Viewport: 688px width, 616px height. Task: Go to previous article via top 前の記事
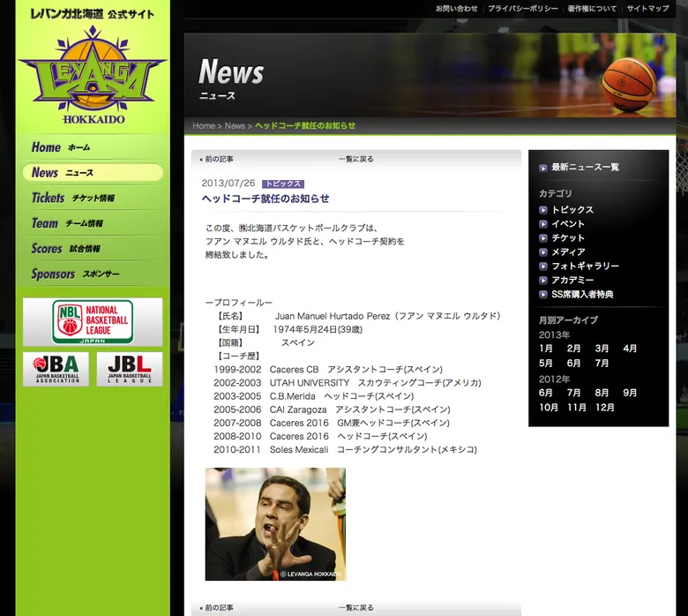[x=217, y=160]
